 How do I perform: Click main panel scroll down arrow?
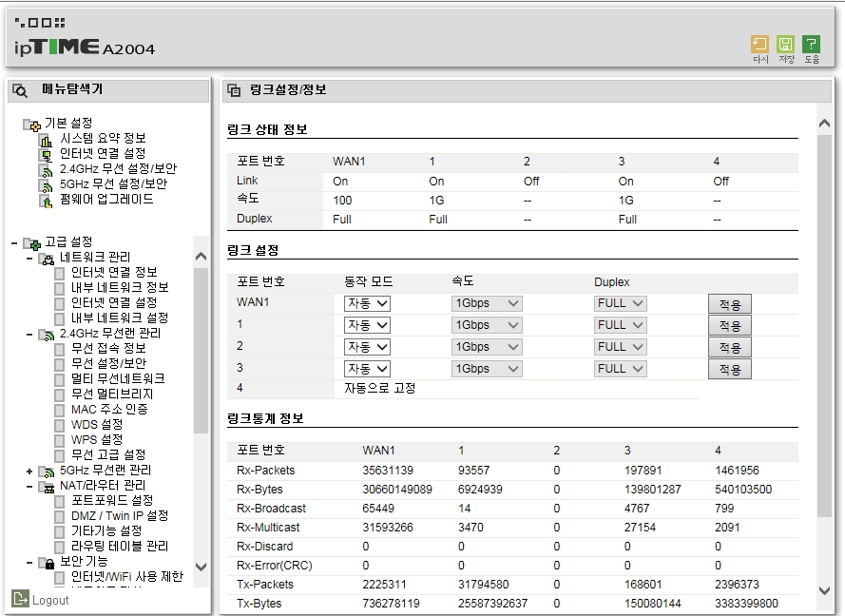tap(824, 590)
